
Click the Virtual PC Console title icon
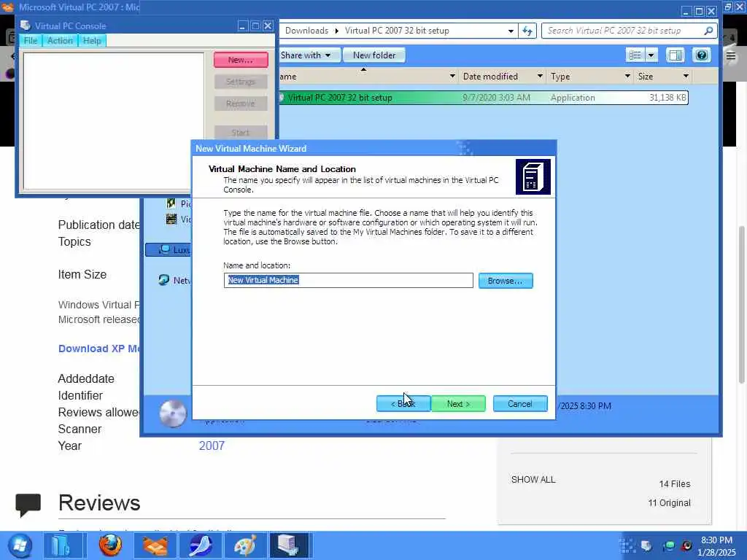(26, 26)
